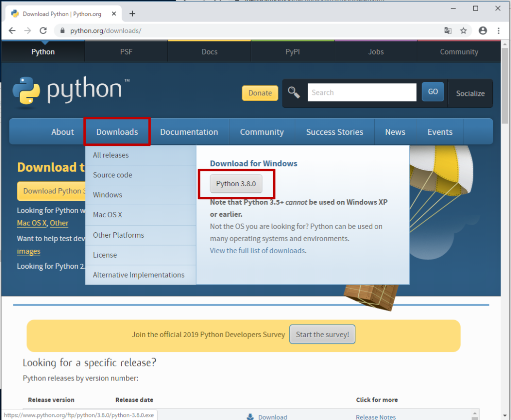Click inside the Search input field
This screenshot has height=420, width=511.
coord(362,92)
